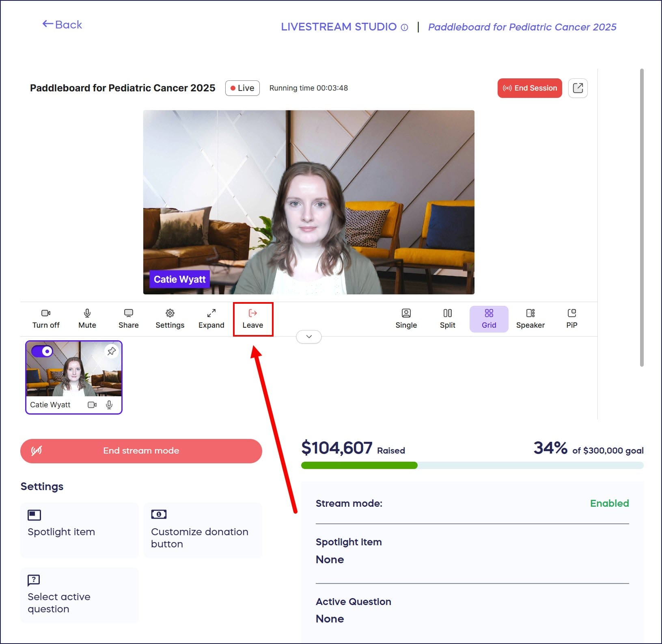
Task: Switch to Single layout
Action: point(406,319)
